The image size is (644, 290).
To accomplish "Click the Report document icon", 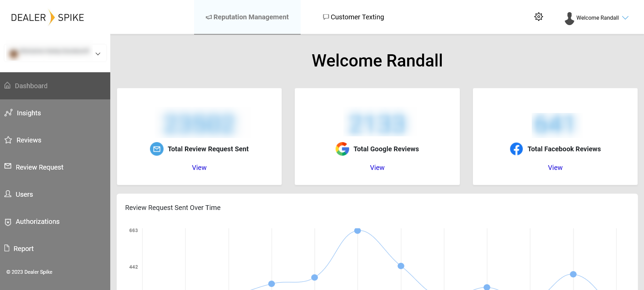I will (x=7, y=248).
